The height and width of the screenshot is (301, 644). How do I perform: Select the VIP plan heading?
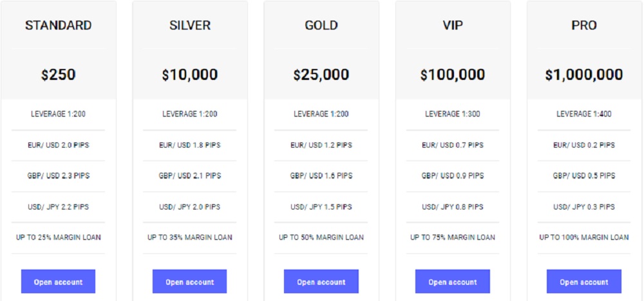(453, 26)
